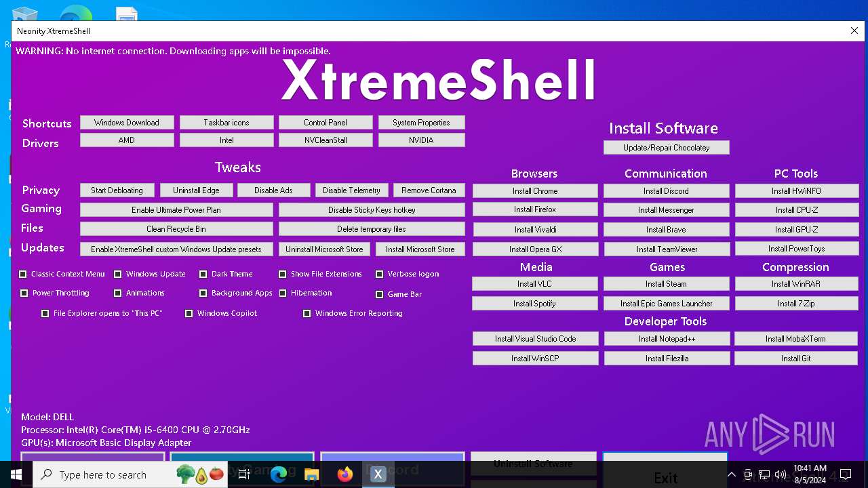The image size is (868, 488).
Task: Show hidden system tray icons
Action: pos(732,474)
